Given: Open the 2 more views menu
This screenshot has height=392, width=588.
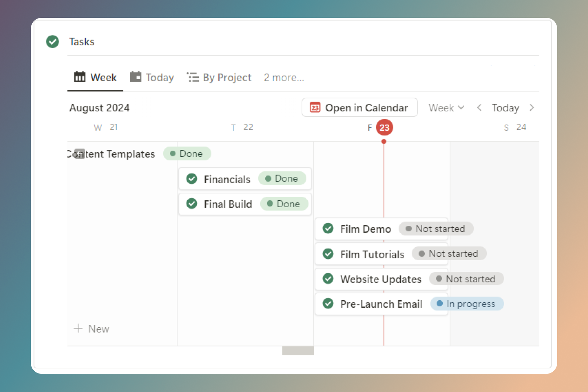Looking at the screenshot, I should (x=284, y=77).
